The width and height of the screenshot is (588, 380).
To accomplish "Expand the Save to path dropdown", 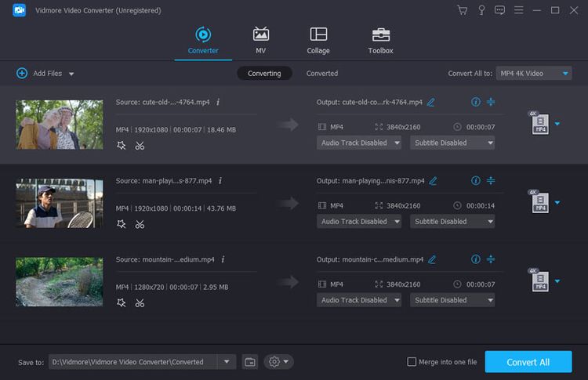I will (x=227, y=362).
